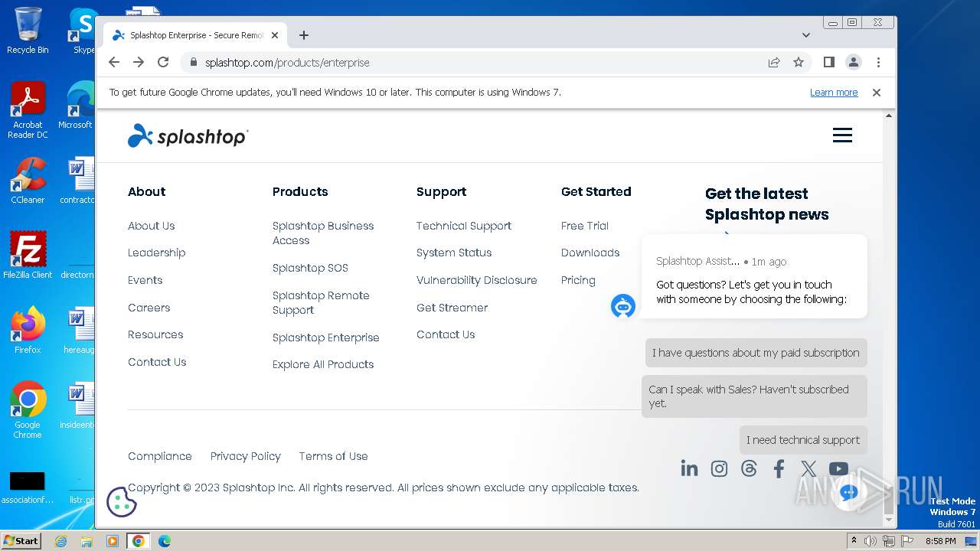Open Splashtop X (Twitter) icon
Image resolution: width=980 pixels, height=551 pixels.
tap(808, 468)
